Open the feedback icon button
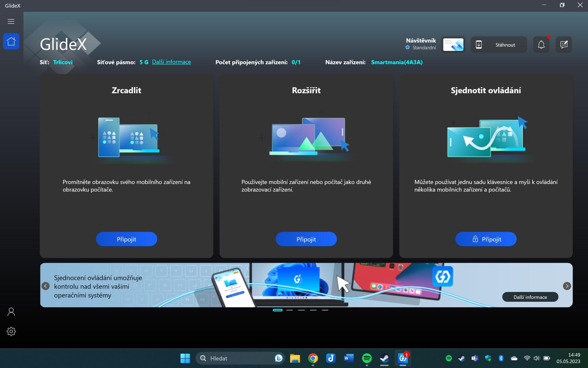 (x=564, y=45)
